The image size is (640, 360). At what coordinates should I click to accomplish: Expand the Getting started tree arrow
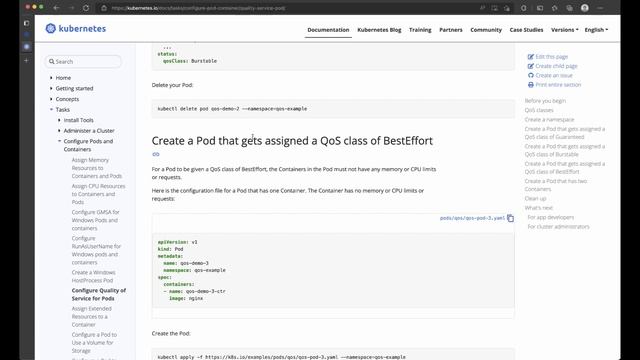[51, 88]
